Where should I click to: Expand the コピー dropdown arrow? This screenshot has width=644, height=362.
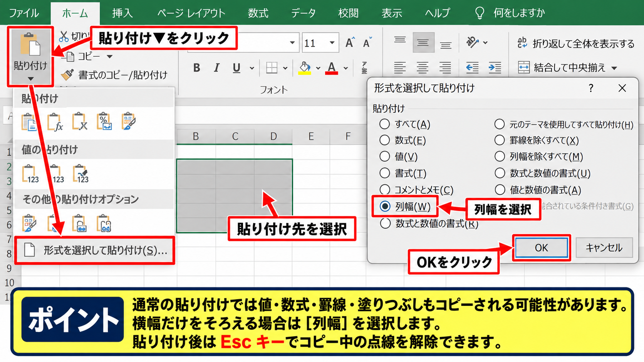(x=110, y=57)
